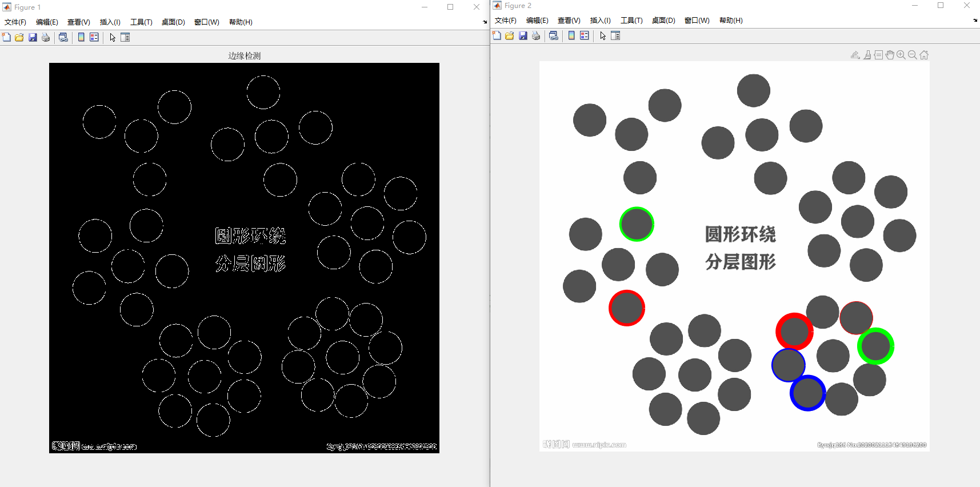Click the dock arrow in Figure 1 menu bar
This screenshot has height=487, width=980.
(485, 22)
